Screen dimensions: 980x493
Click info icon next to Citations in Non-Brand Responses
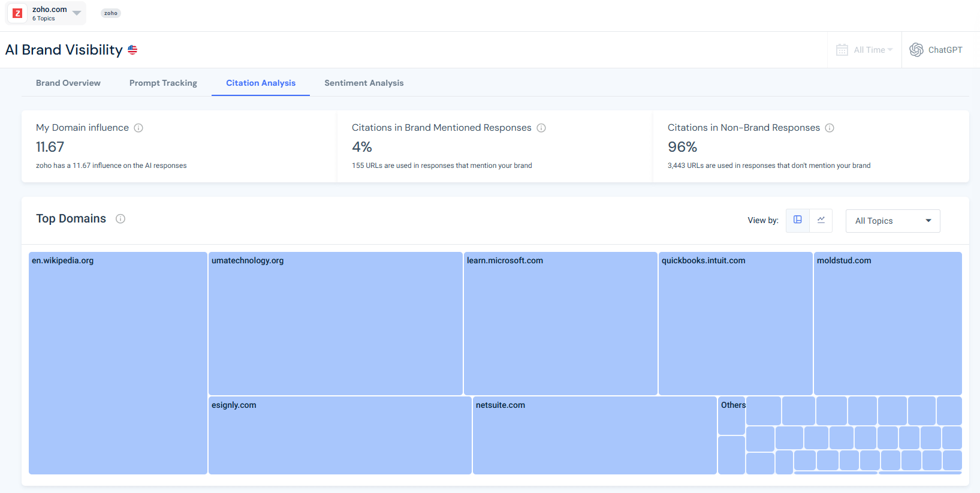pos(830,128)
